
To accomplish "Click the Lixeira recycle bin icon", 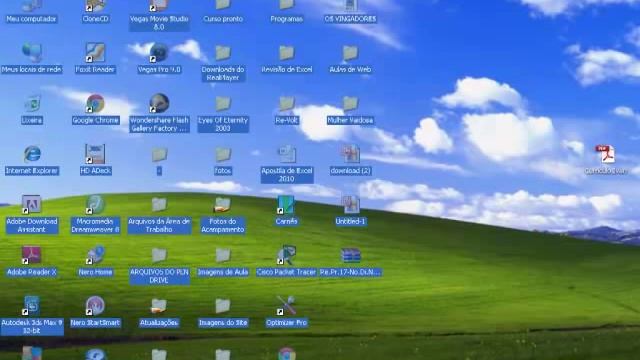I will [32, 104].
